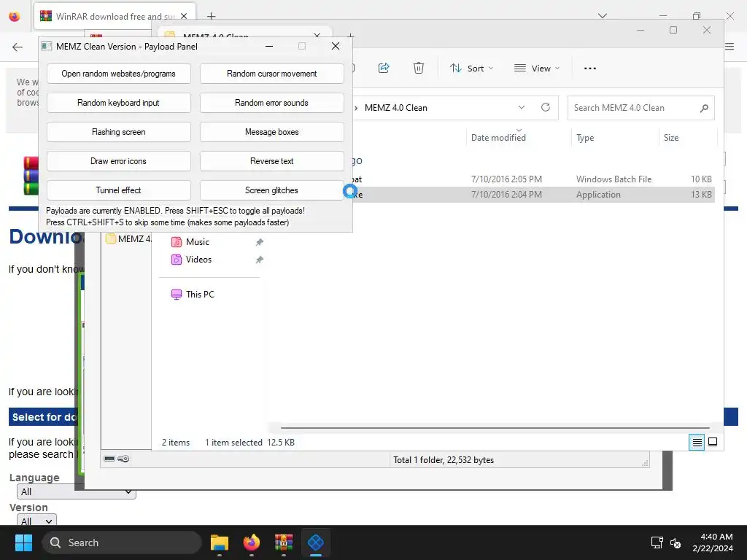The height and width of the screenshot is (560, 747).
Task: Select the Windows Batch File row
Action: (x=533, y=179)
